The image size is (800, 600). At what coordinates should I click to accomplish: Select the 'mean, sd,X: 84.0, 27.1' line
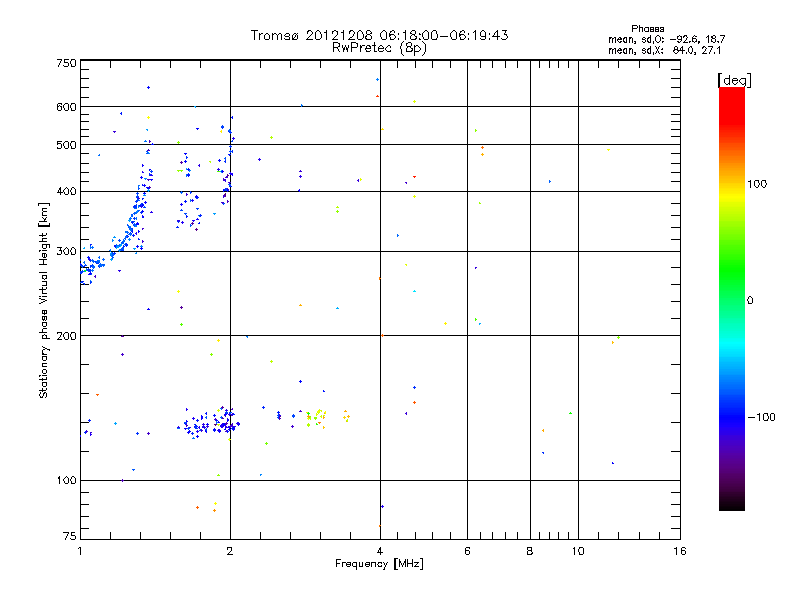(664, 50)
